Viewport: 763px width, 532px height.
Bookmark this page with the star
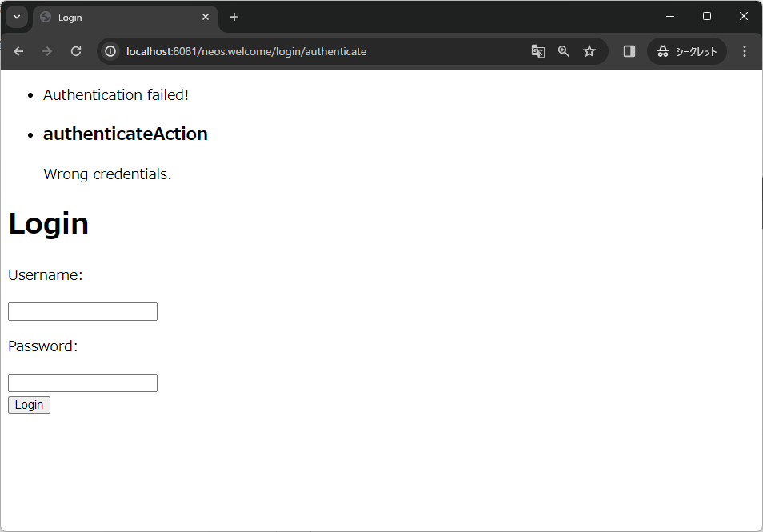[x=589, y=51]
